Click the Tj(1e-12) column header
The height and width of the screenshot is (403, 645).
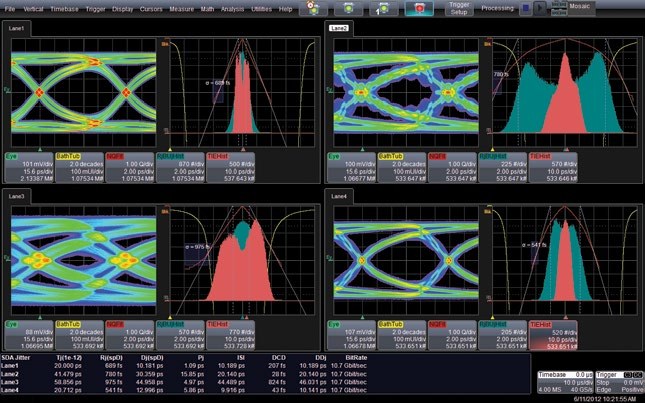click(x=69, y=358)
